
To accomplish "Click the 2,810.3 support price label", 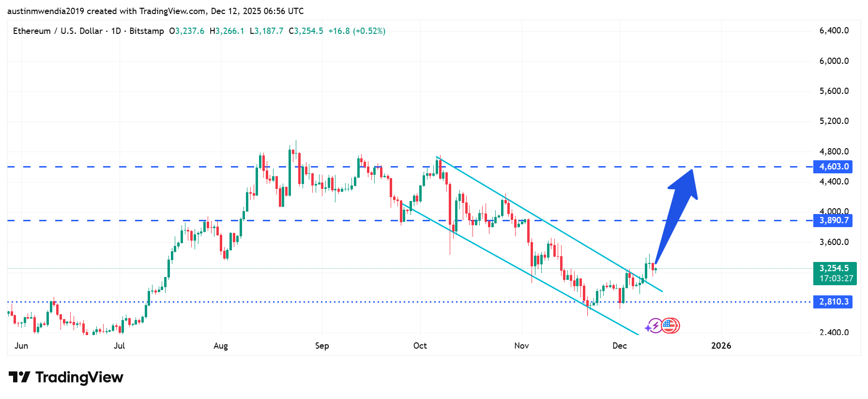I will point(834,302).
